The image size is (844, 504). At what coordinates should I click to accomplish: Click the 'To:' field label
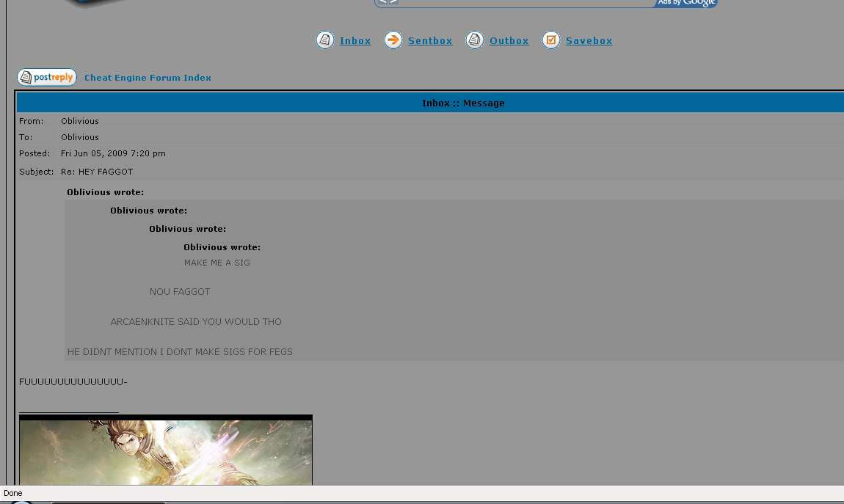pos(26,138)
